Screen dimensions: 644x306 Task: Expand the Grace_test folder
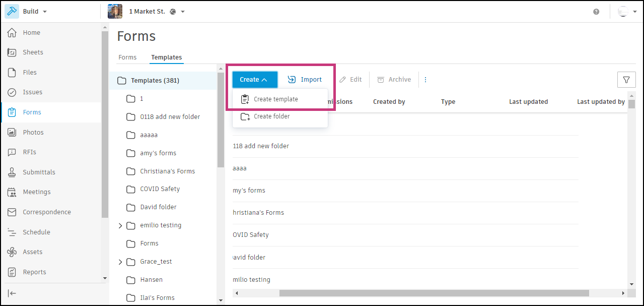tap(120, 262)
